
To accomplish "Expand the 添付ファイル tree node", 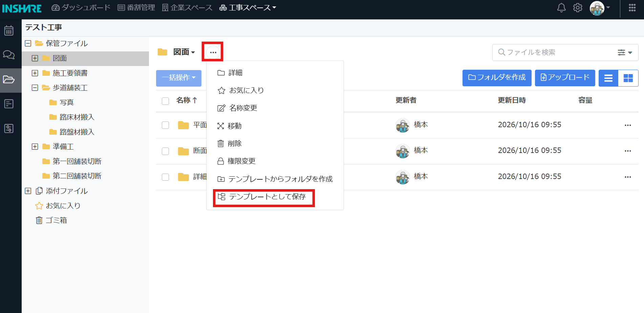I will pos(28,191).
